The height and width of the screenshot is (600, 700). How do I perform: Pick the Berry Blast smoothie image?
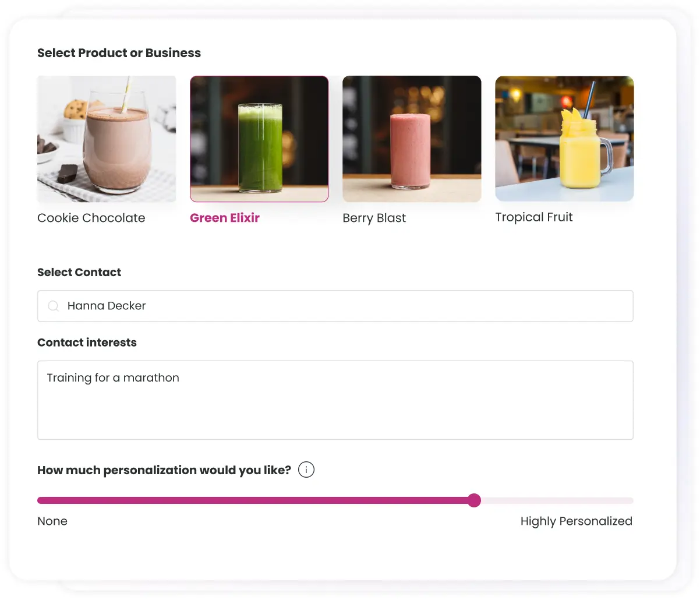pyautogui.click(x=412, y=139)
